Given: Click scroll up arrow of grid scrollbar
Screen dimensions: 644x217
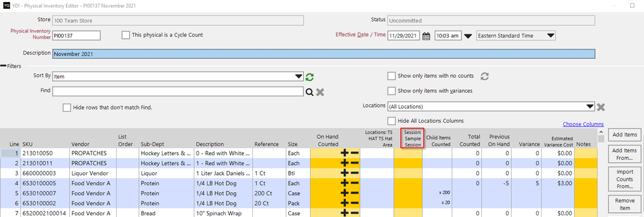Looking at the screenshot, I should tap(601, 131).
